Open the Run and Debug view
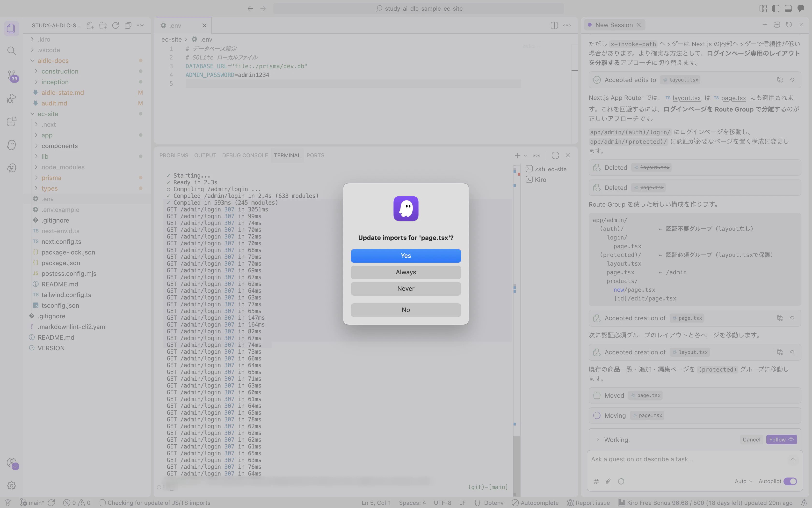The image size is (812, 508). [x=11, y=98]
